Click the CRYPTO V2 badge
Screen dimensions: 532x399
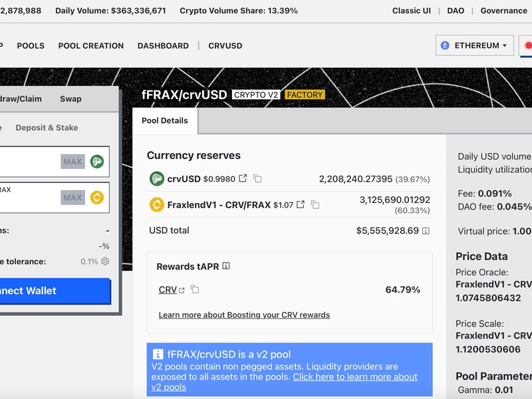256,94
